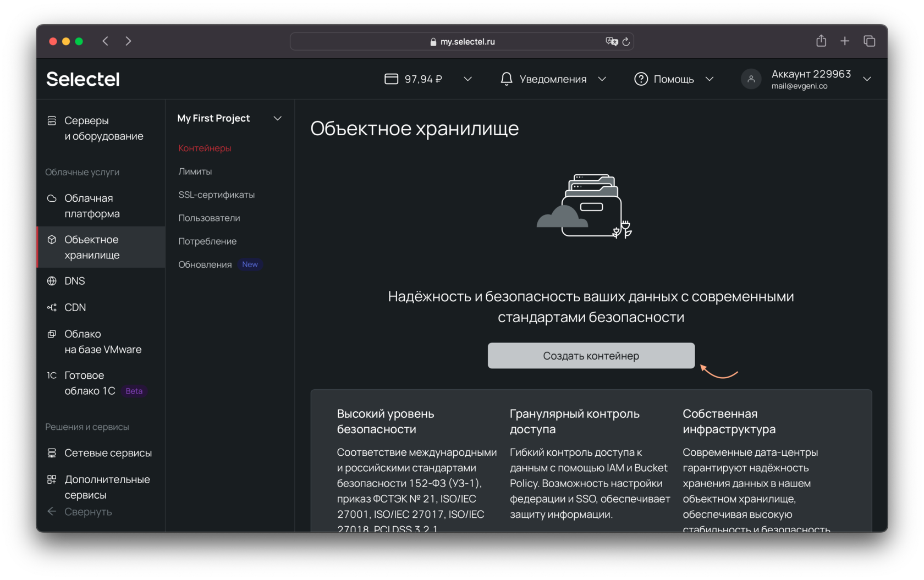Click the 97,94 ₽ balance text
The image size is (924, 580).
[x=423, y=79]
